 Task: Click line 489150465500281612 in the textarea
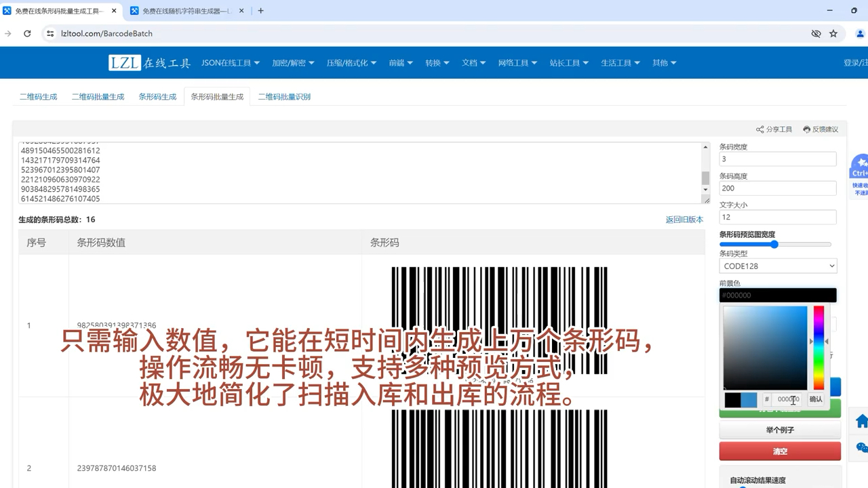pyautogui.click(x=61, y=150)
